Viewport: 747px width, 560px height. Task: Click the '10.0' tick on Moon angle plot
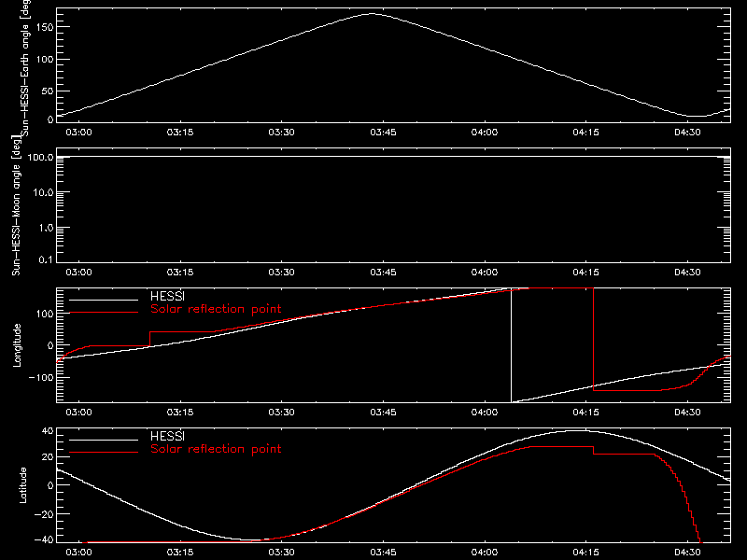(43, 192)
